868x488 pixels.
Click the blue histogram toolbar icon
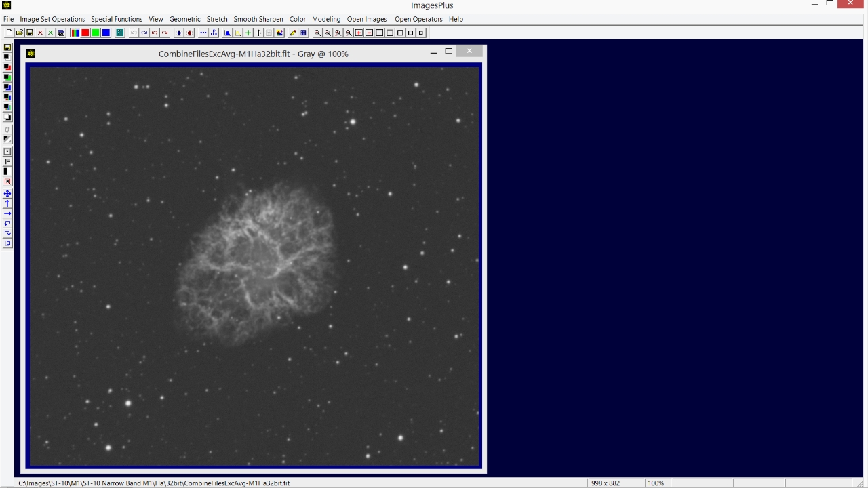227,33
